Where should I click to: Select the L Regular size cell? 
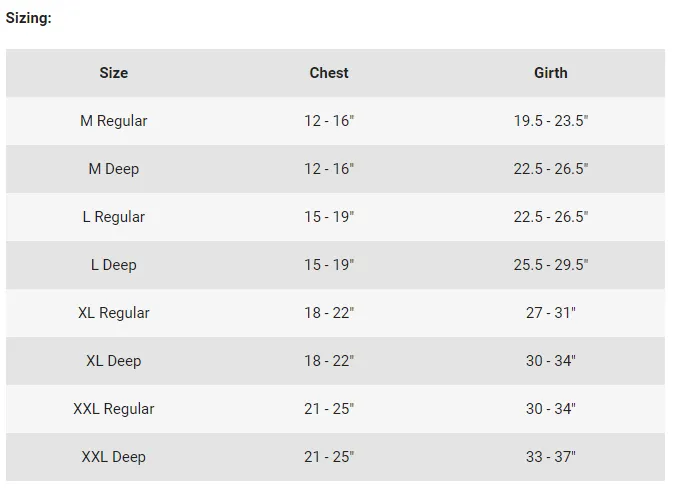(x=113, y=217)
